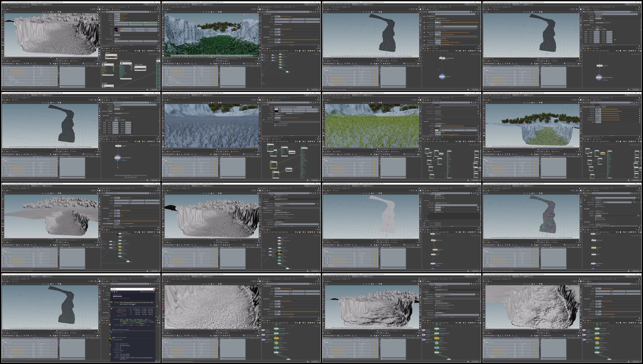Open file chooser beside load_anti_glass.jpg field
This screenshot has height=364, width=643.
tap(315, 107)
